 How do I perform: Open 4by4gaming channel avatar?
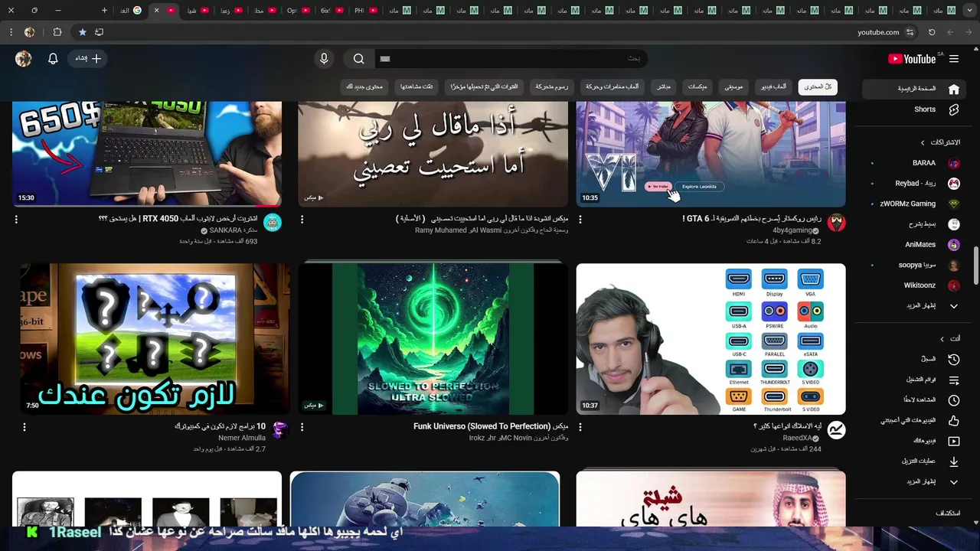837,223
